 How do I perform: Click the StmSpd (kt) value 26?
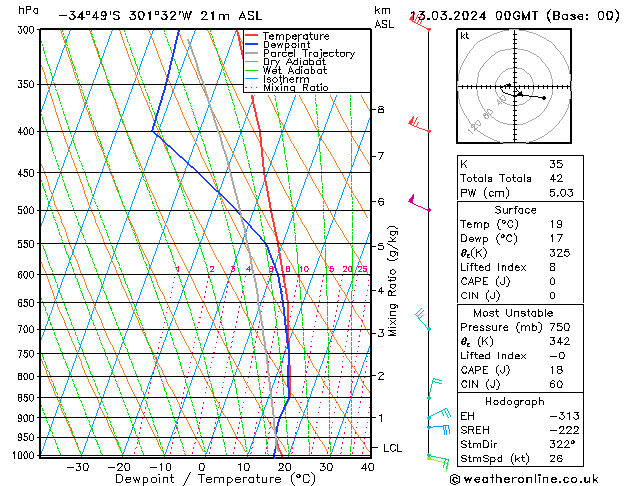click(x=556, y=459)
